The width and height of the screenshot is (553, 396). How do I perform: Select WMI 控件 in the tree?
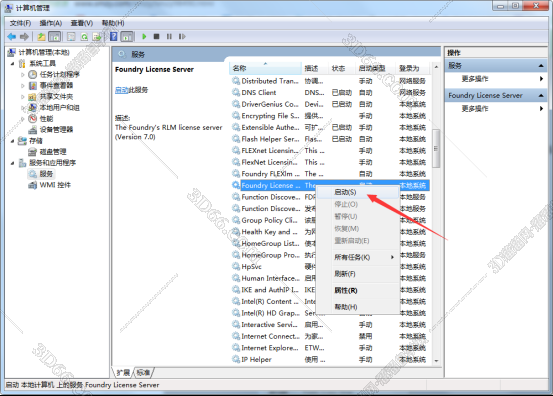[55, 185]
